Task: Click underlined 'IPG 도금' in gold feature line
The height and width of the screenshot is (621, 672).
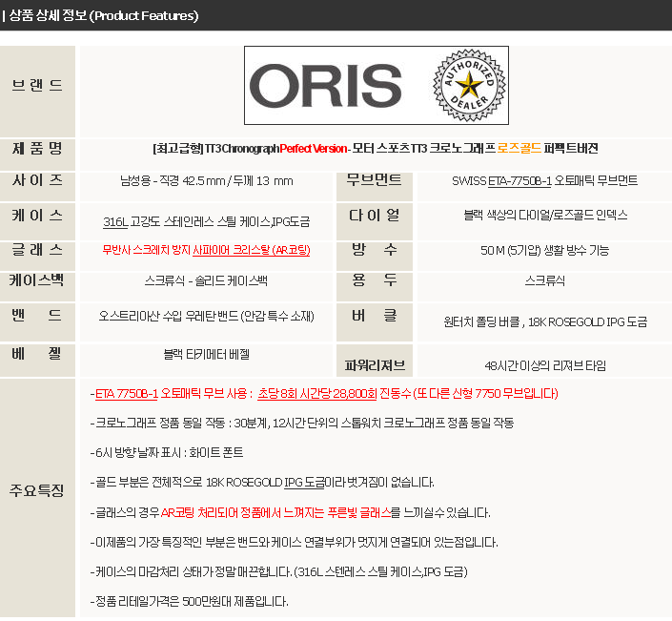Action: click(x=305, y=483)
